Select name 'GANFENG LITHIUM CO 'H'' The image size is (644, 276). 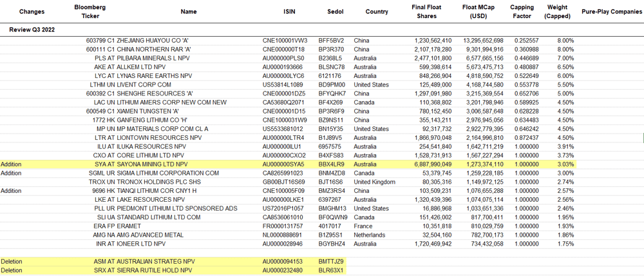tap(153, 120)
